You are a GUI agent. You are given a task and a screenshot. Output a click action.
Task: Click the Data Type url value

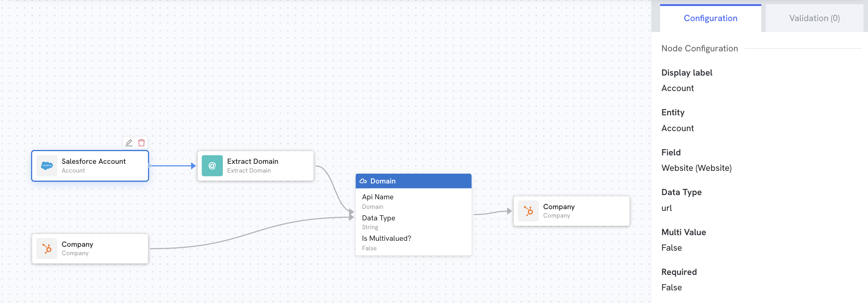(x=667, y=208)
